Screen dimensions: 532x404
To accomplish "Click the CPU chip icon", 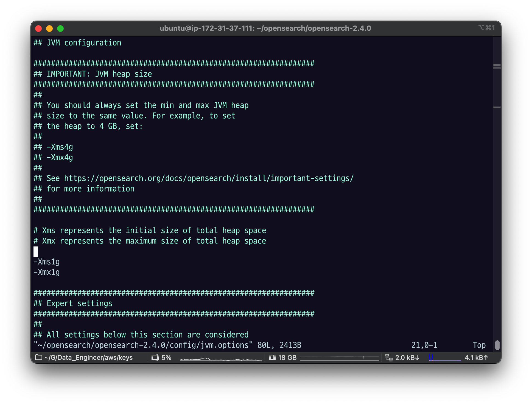I will tap(155, 357).
